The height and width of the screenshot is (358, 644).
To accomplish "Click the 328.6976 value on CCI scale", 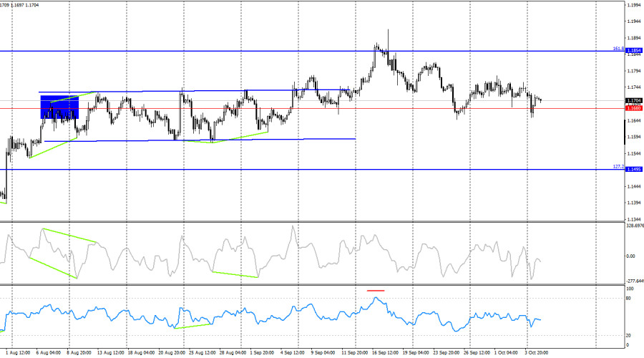I will [x=634, y=226].
